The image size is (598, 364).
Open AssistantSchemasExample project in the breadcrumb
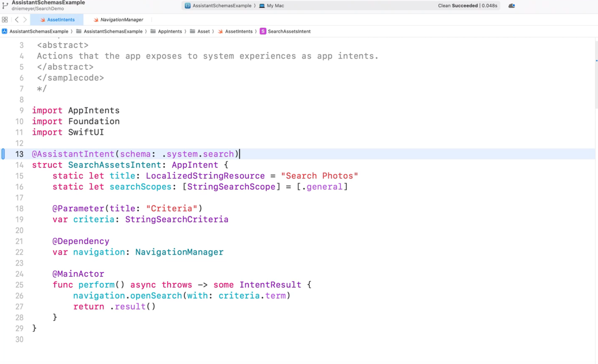pyautogui.click(x=35, y=31)
